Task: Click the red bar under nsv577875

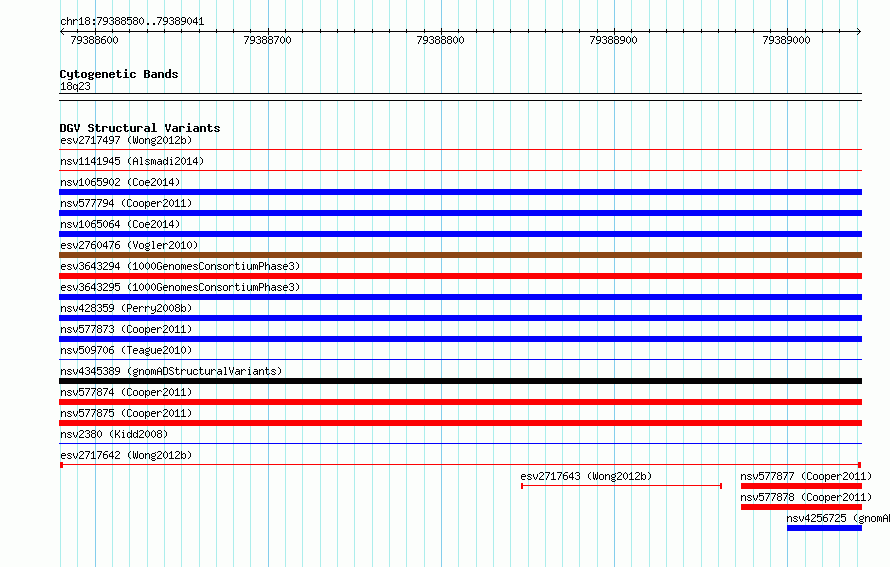Action: tap(460, 423)
